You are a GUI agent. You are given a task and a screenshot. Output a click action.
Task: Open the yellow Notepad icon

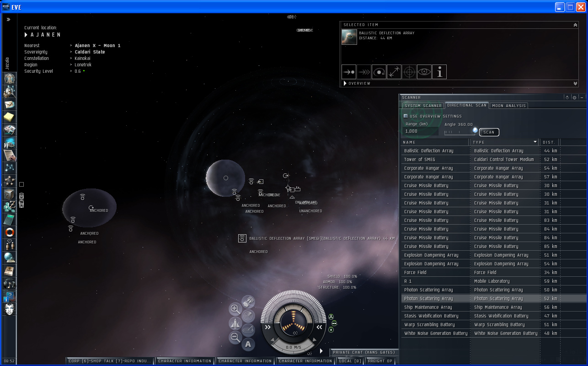[10, 117]
